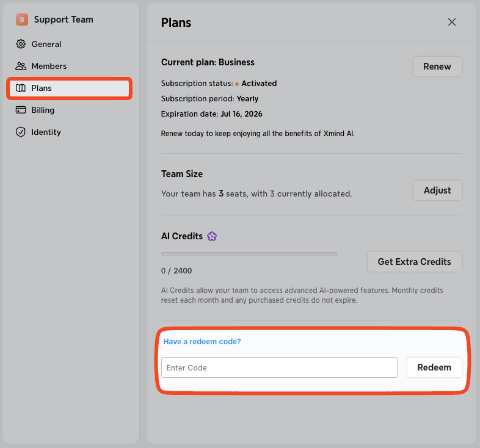Click the 'Have a redeem code?' link
This screenshot has width=480, height=448.
202,342
